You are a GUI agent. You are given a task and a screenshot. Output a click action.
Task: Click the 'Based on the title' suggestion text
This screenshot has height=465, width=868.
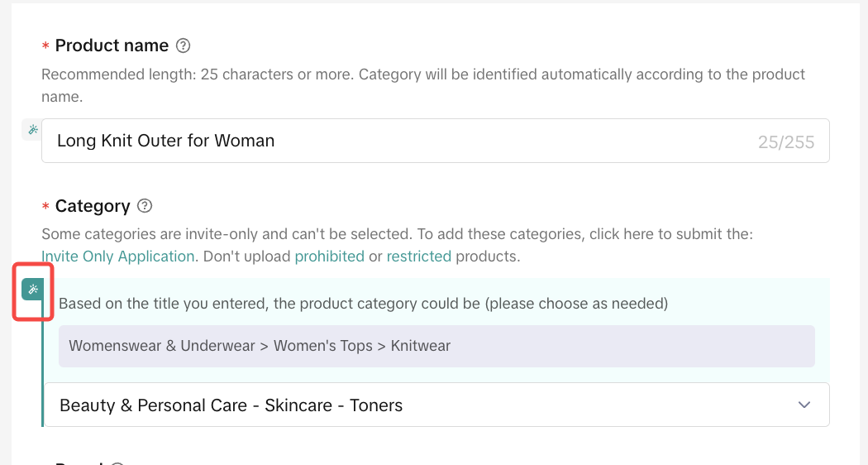pyautogui.click(x=363, y=304)
